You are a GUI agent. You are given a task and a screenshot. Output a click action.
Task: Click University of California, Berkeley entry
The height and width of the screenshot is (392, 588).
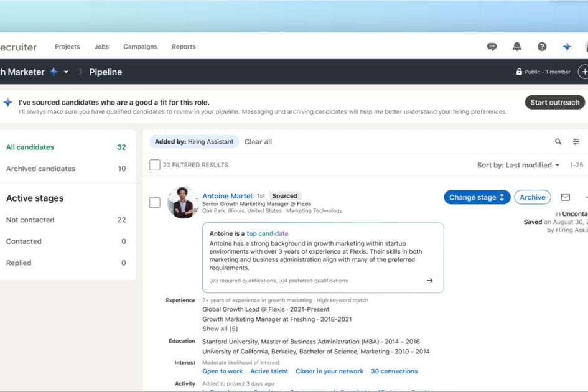(315, 352)
